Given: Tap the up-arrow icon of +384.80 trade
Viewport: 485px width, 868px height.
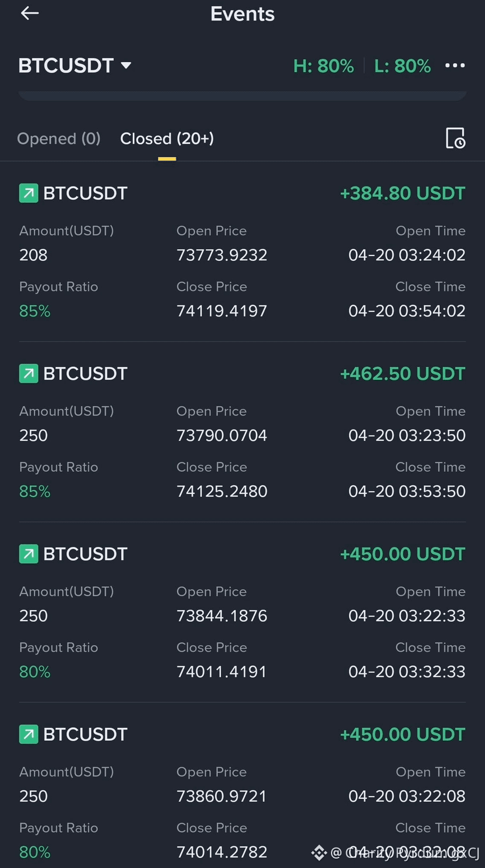Looking at the screenshot, I should [x=29, y=193].
